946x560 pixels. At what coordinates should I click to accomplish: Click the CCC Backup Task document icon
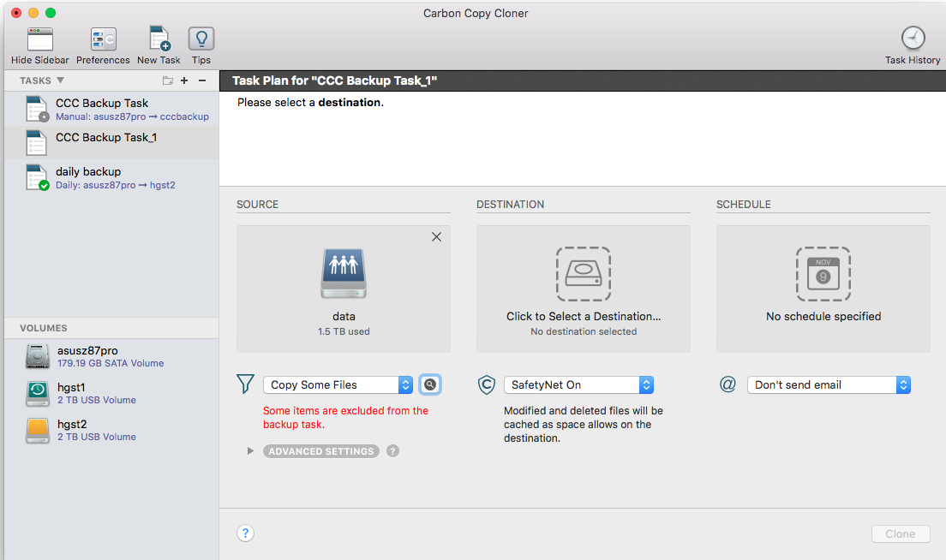[x=36, y=109]
